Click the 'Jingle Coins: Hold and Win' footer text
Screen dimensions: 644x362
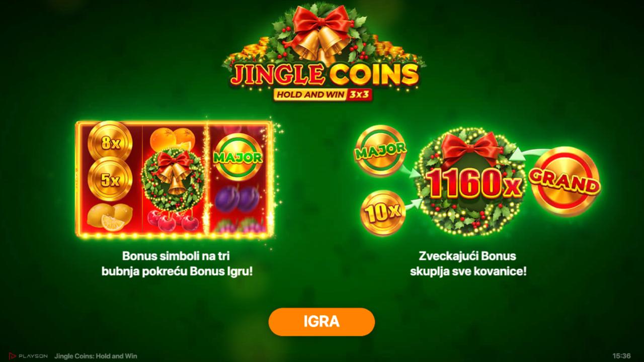[x=96, y=356]
